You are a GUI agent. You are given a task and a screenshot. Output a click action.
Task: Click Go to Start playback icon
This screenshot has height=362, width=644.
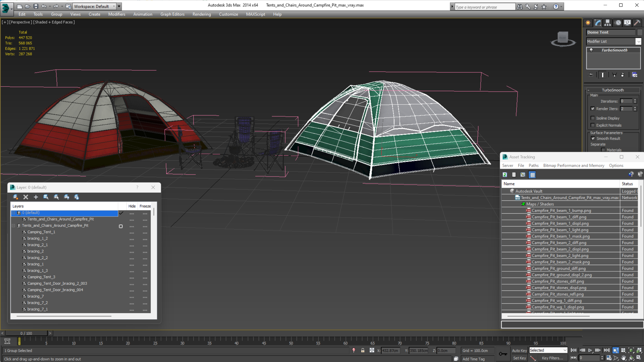[574, 350]
